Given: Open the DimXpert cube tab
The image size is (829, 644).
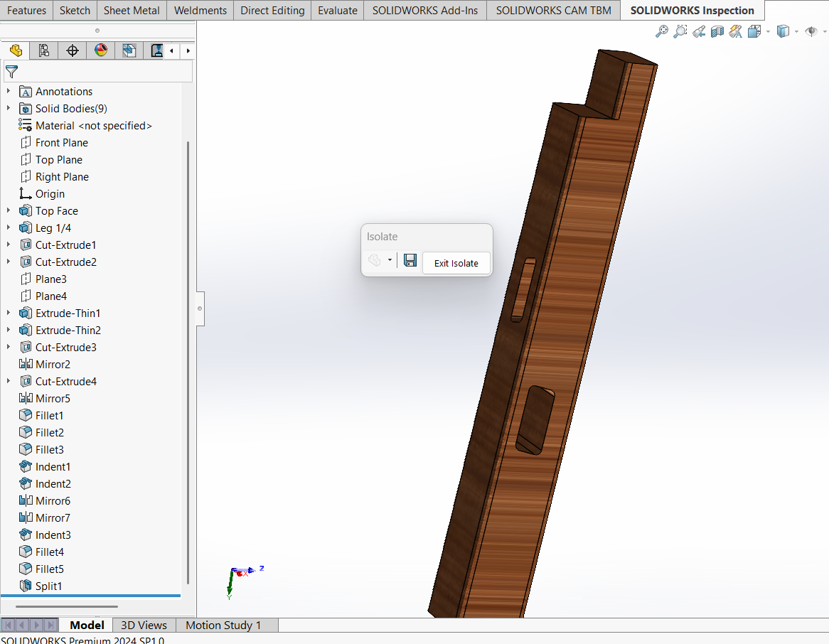Looking at the screenshot, I should (129, 50).
